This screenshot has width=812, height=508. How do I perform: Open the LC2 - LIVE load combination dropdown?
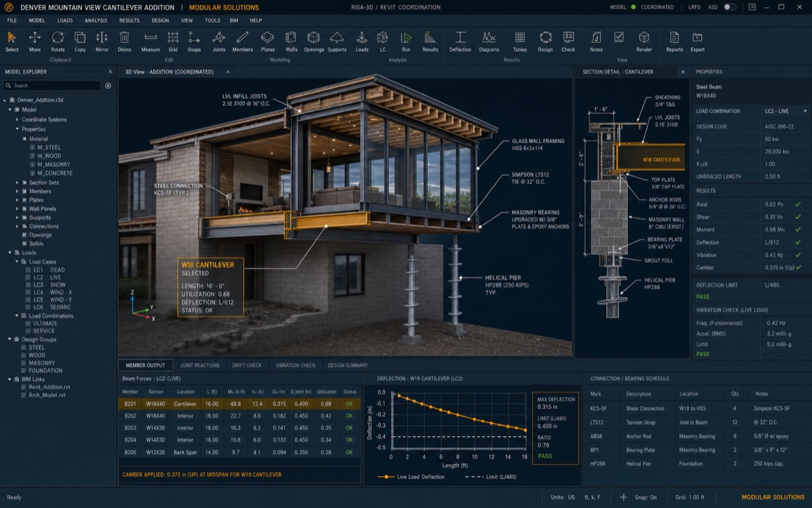(x=785, y=111)
